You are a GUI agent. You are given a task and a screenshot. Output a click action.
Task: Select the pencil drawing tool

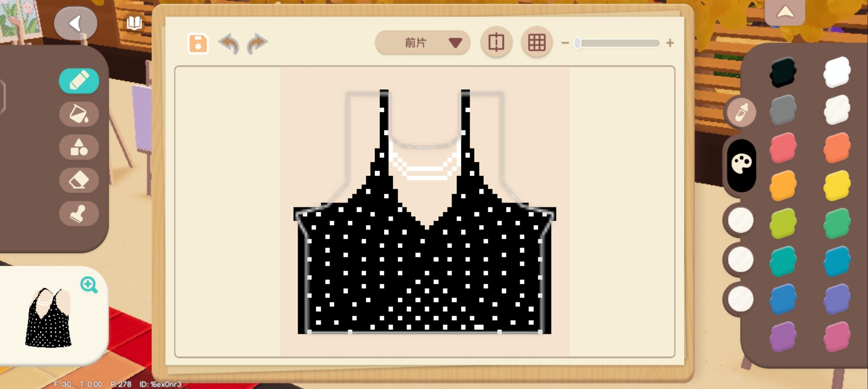[79, 81]
